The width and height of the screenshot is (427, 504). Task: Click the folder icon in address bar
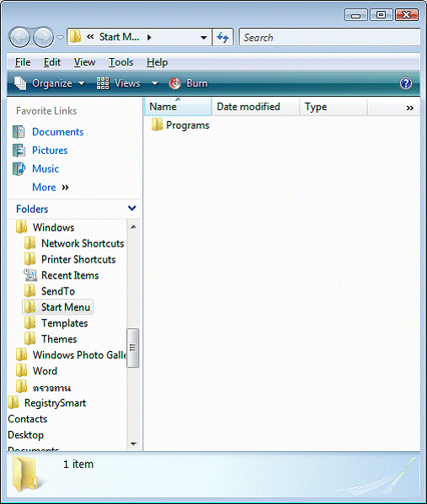click(75, 37)
